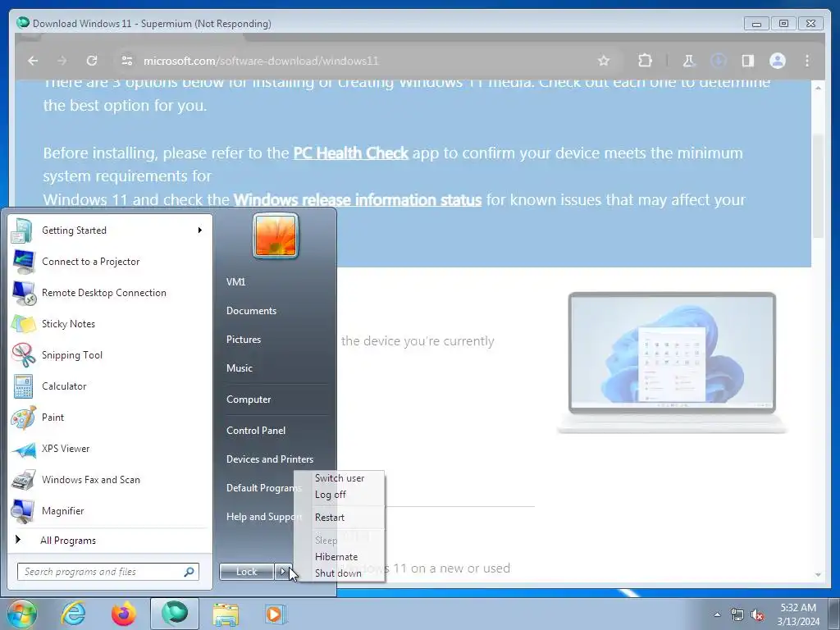Open the Extensions puzzle icon
This screenshot has height=630, width=840.
pyautogui.click(x=645, y=61)
